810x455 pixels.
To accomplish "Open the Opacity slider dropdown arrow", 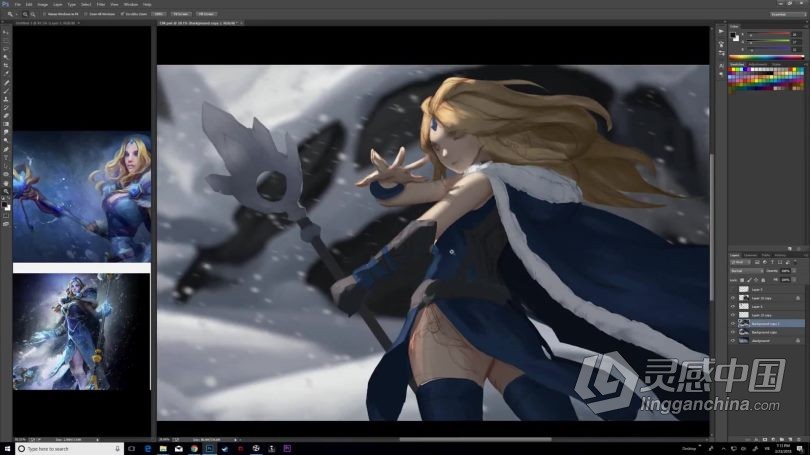I will click(794, 271).
